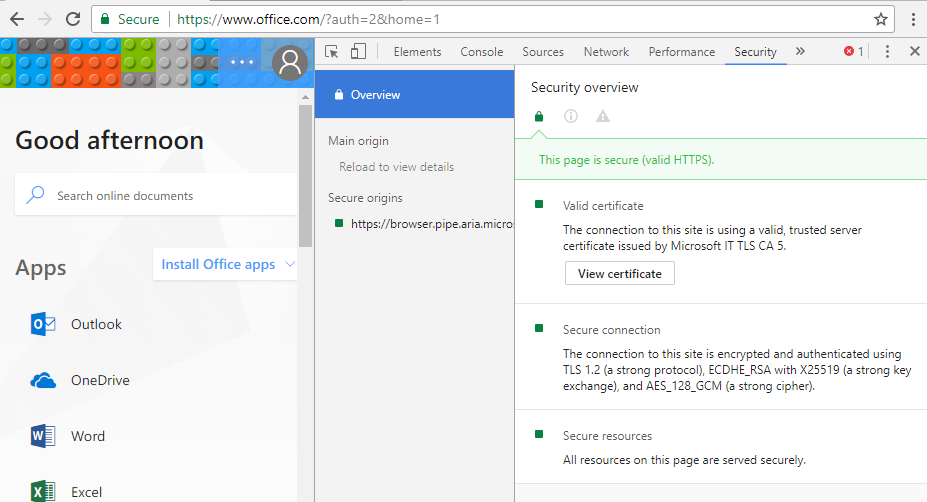Click 'This page is secure (valid HTTPS).' text

[627, 160]
